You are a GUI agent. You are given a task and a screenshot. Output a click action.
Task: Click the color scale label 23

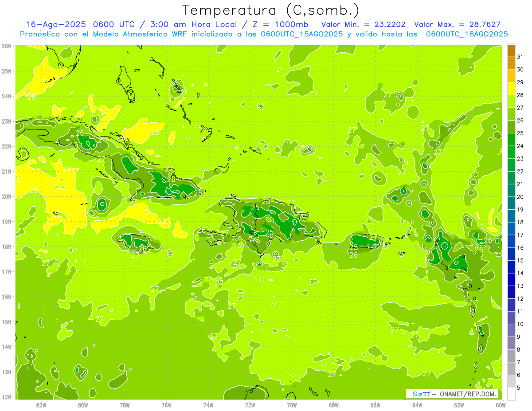coord(520,159)
